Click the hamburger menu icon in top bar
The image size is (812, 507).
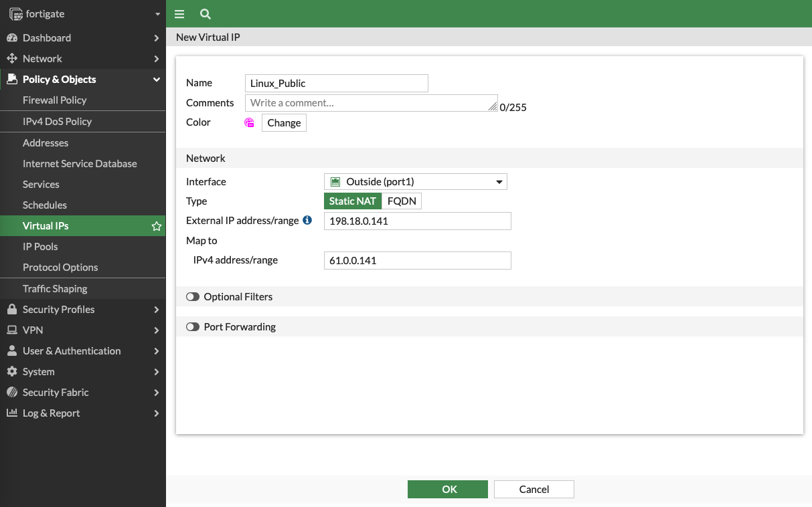click(x=179, y=14)
